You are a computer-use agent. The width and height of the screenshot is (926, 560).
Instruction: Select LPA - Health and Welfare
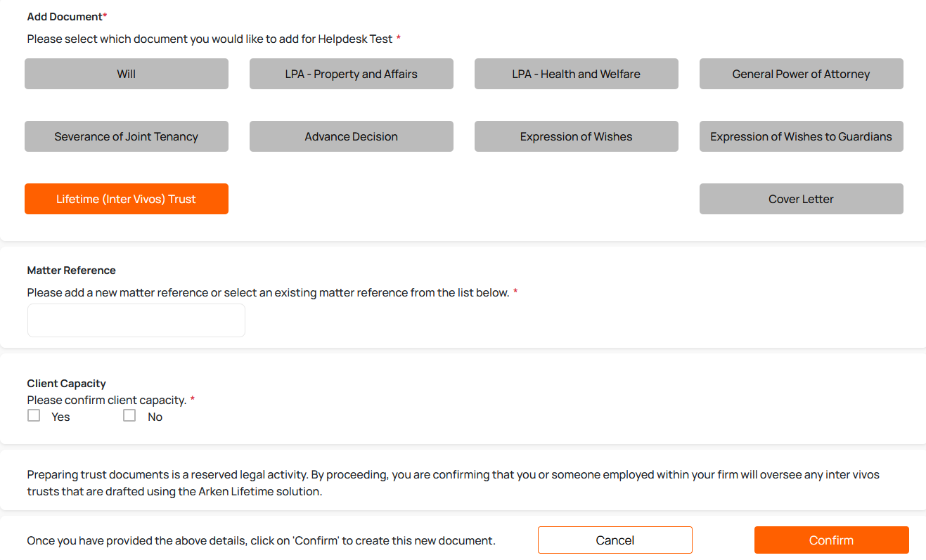pyautogui.click(x=576, y=74)
